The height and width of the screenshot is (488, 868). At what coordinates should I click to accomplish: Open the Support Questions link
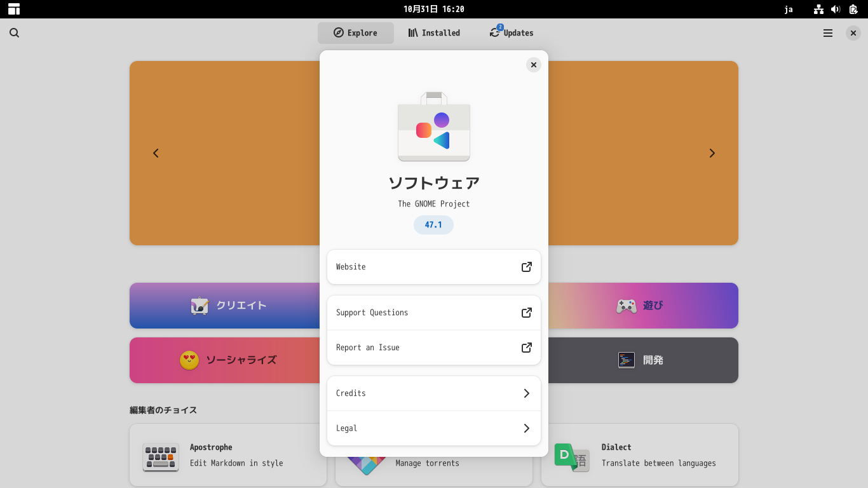pos(434,313)
